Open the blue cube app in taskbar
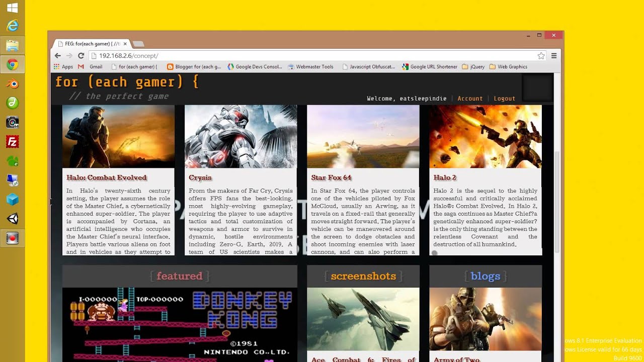Viewport: 644px width, 362px height. [13, 200]
